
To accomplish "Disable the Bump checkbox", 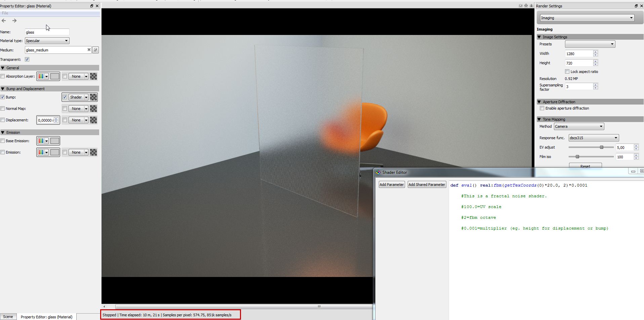I will (3, 97).
